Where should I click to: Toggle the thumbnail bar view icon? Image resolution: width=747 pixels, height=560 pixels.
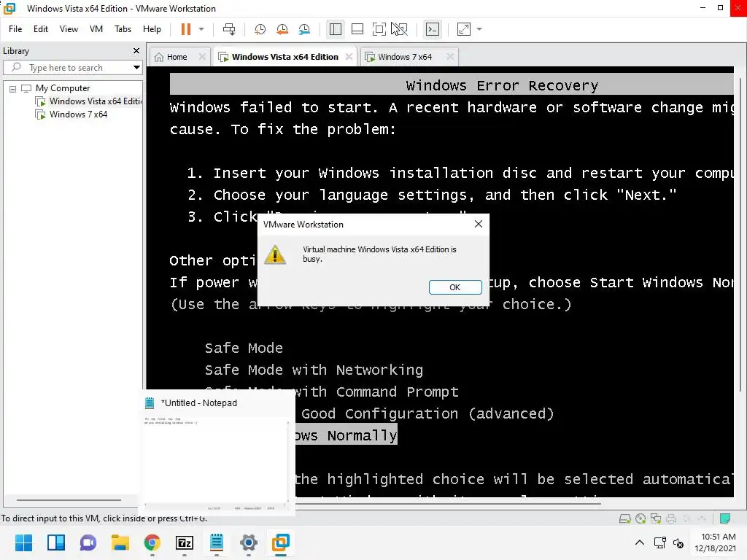pyautogui.click(x=357, y=29)
